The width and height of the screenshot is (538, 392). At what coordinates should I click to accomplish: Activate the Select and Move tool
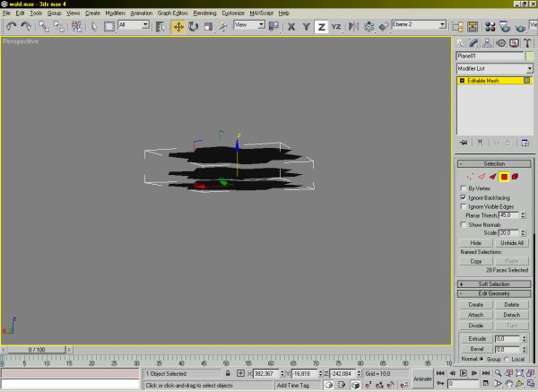point(178,26)
